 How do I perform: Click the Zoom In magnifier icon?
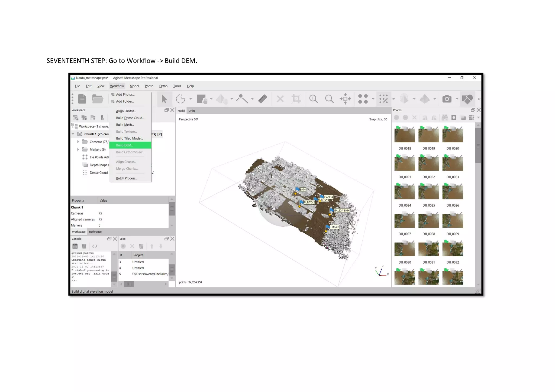(313, 99)
